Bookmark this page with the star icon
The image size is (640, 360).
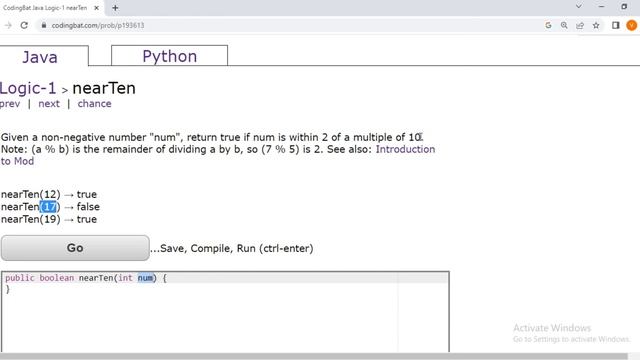596,25
